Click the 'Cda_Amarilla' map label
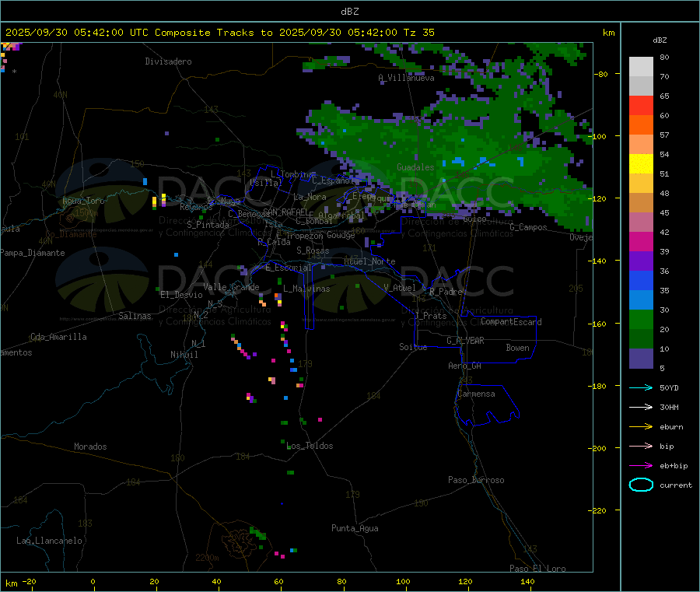This screenshot has width=700, height=592. (x=58, y=337)
